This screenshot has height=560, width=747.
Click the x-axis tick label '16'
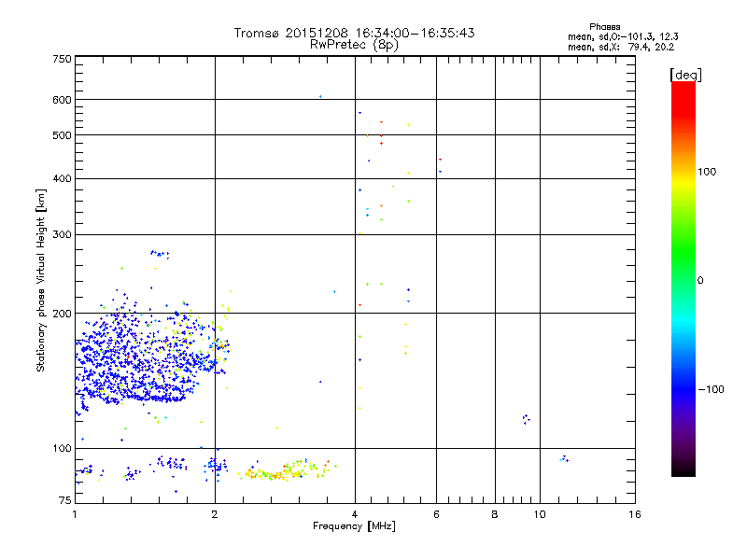click(635, 514)
